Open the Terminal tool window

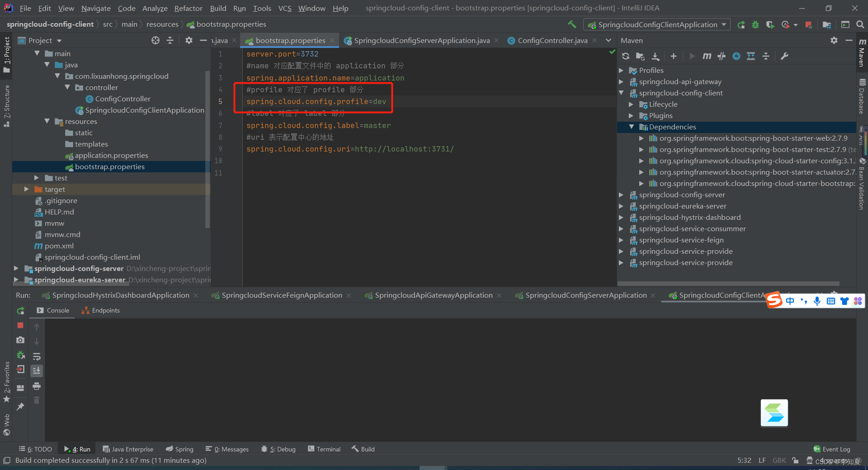(x=324, y=449)
